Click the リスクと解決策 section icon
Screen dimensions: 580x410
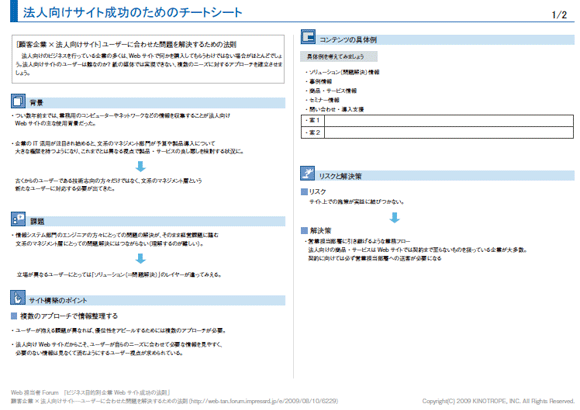[308, 173]
